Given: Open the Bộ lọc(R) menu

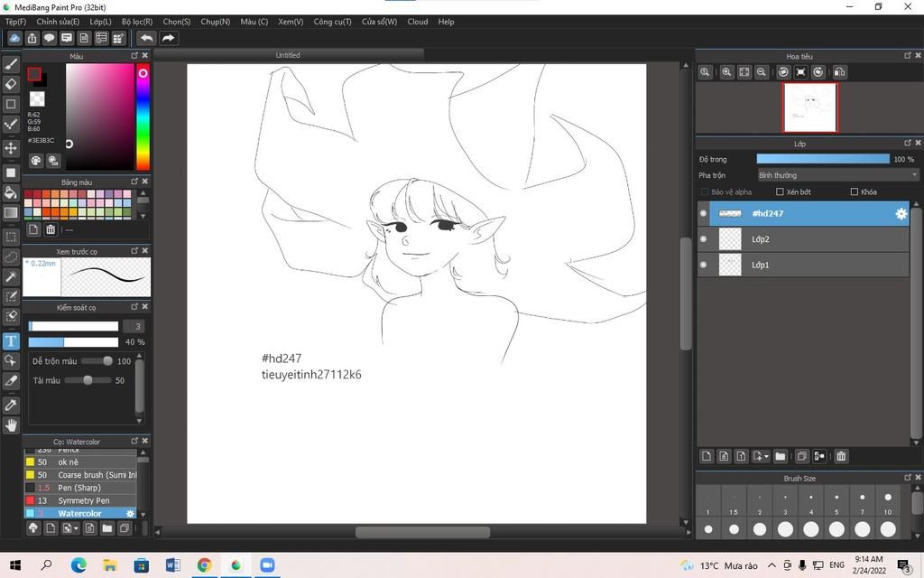Looking at the screenshot, I should point(137,22).
